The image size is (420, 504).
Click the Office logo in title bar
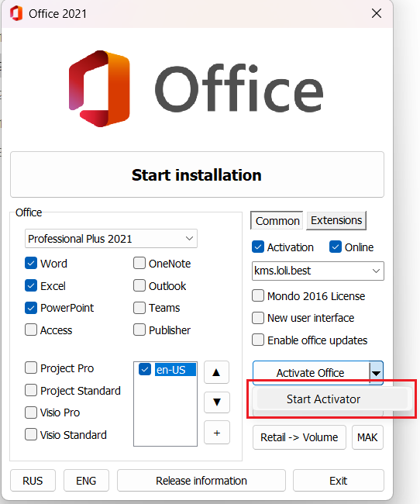[16, 13]
